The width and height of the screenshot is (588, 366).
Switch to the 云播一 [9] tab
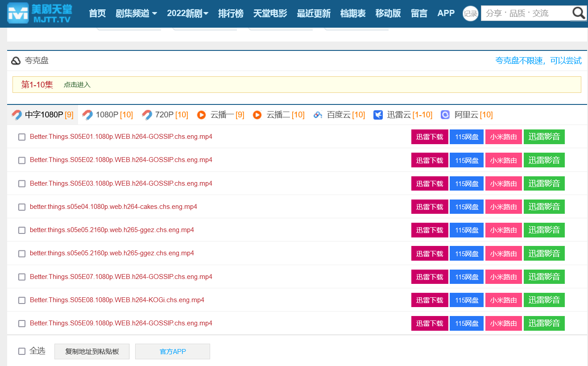220,115
